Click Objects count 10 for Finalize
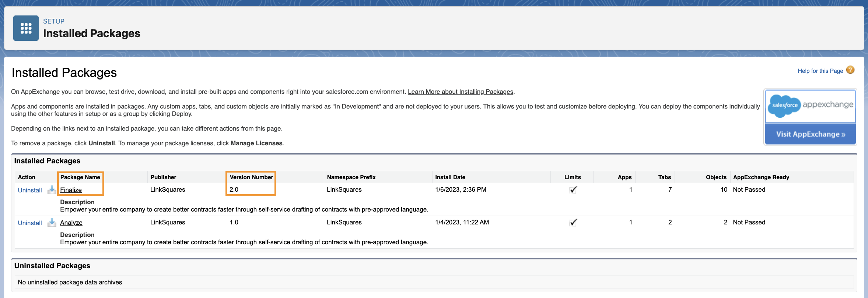 tap(724, 189)
